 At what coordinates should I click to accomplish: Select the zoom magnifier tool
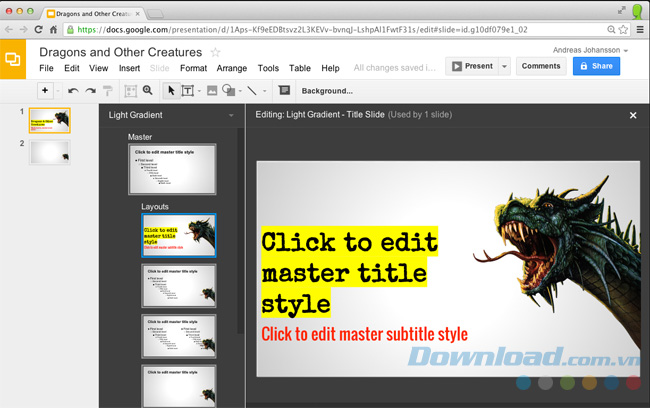pos(148,90)
